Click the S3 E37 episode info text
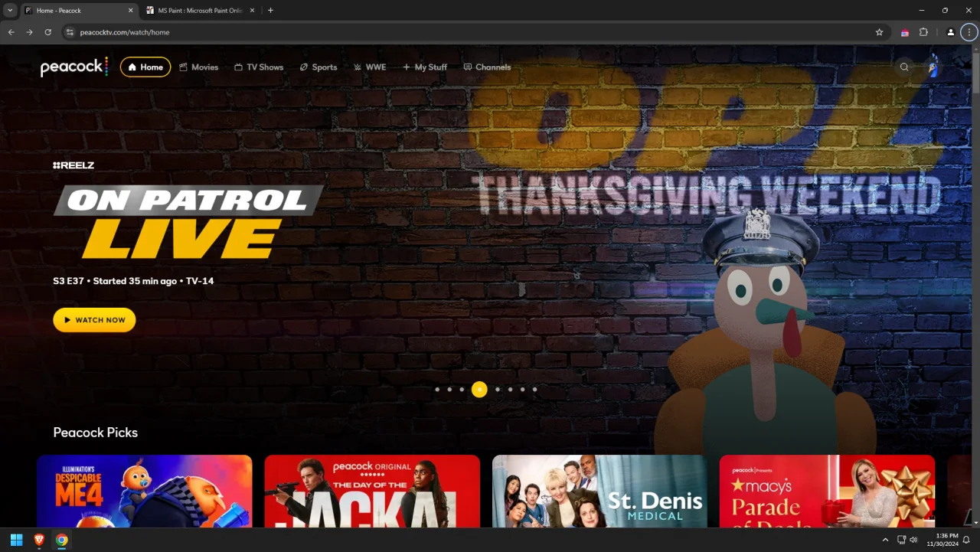 133,281
